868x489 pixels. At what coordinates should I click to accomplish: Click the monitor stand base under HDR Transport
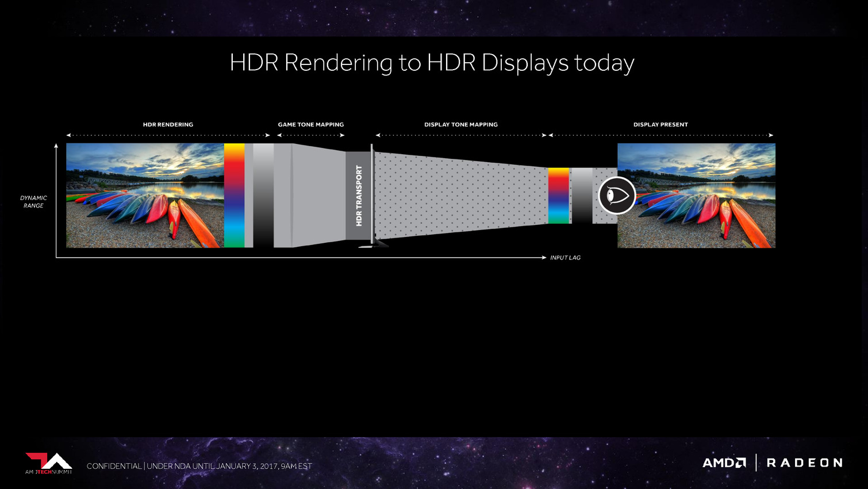point(373,244)
